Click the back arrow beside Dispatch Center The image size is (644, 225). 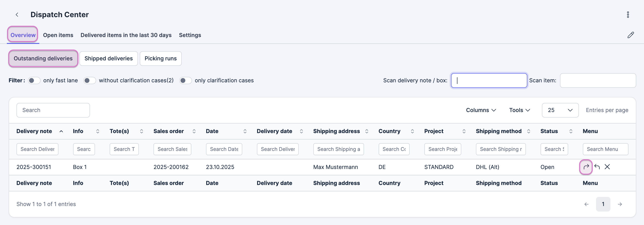17,15
